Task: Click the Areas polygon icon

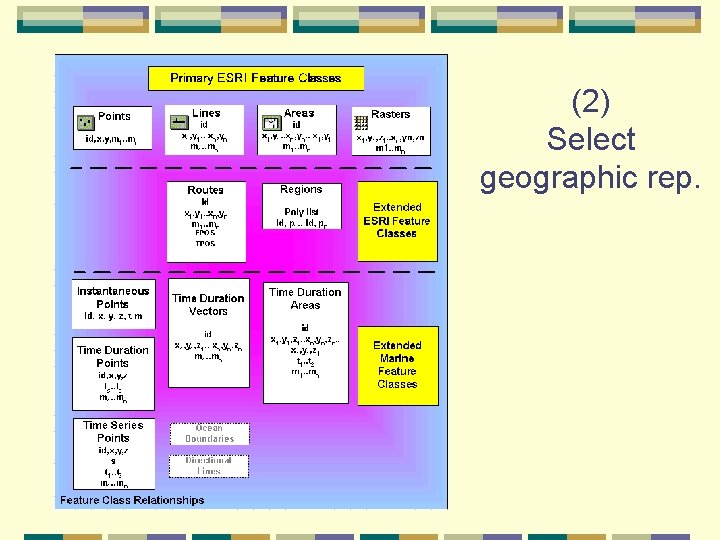Action: (271, 123)
